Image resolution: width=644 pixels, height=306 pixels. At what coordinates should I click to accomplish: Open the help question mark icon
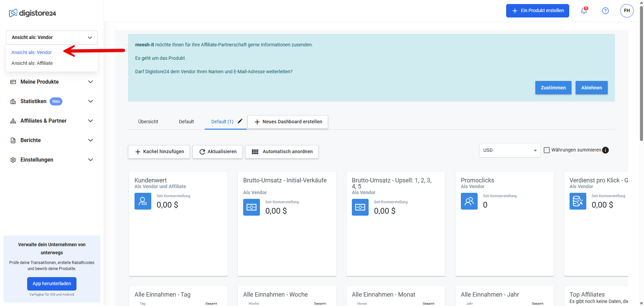(605, 11)
